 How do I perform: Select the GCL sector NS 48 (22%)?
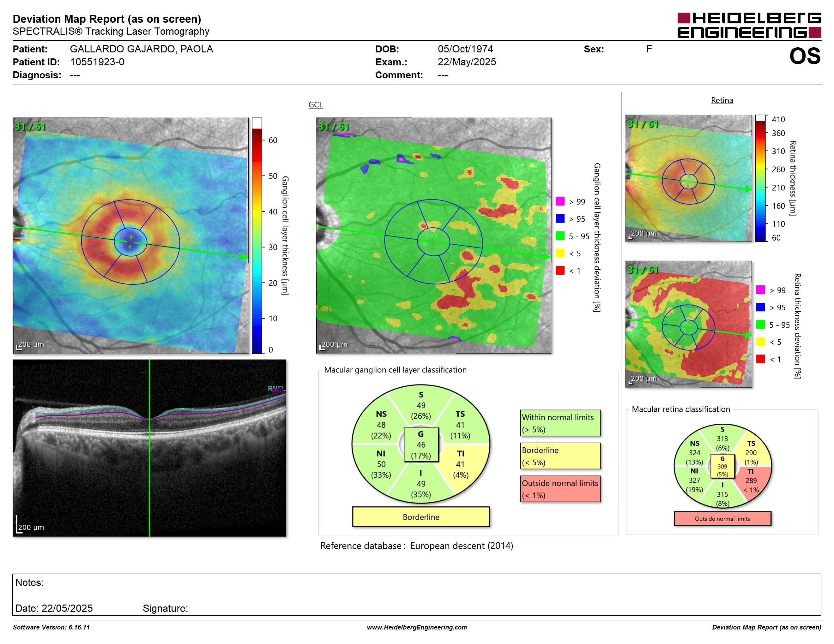click(381, 425)
